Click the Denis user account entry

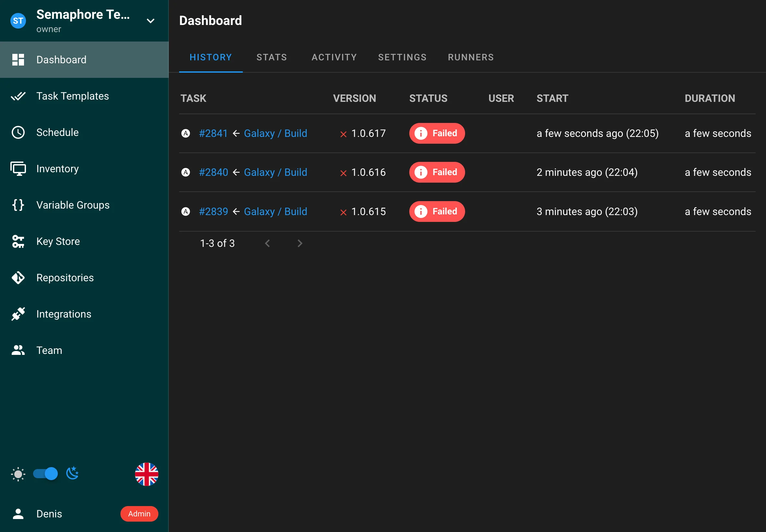[49, 514]
